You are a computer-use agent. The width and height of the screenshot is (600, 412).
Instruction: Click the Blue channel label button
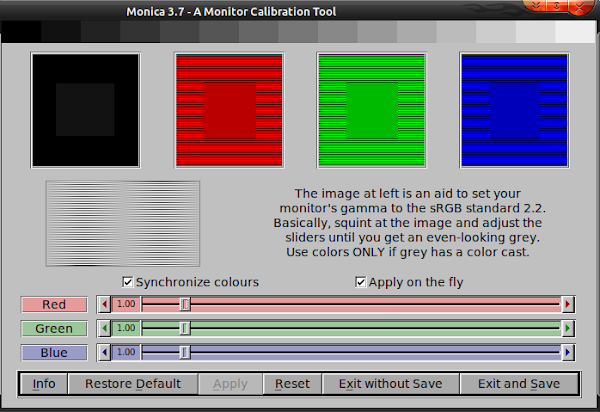coord(54,353)
